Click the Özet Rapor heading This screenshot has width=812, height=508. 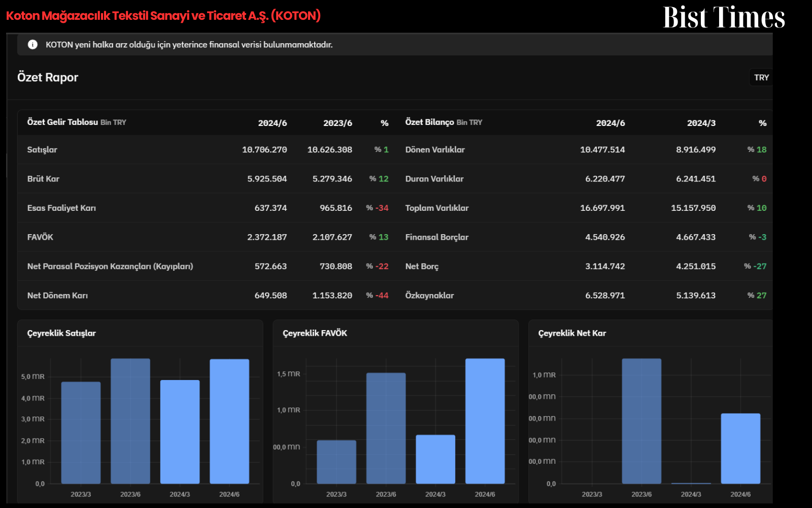point(48,78)
